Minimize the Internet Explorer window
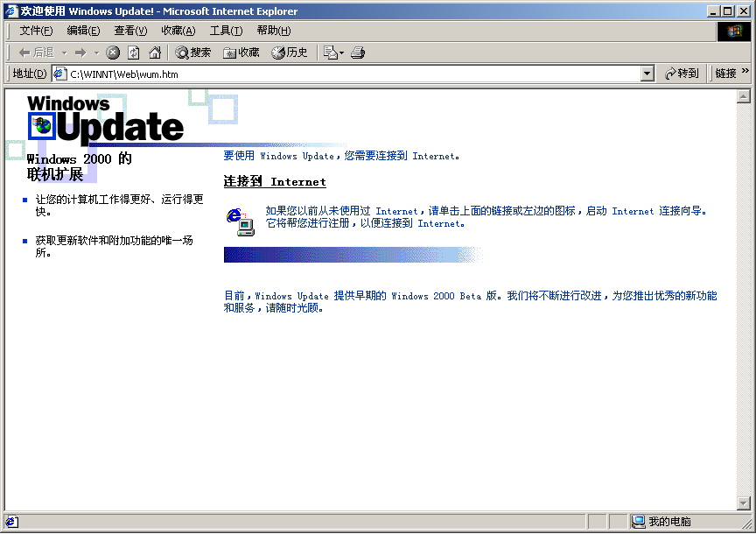 [714, 11]
